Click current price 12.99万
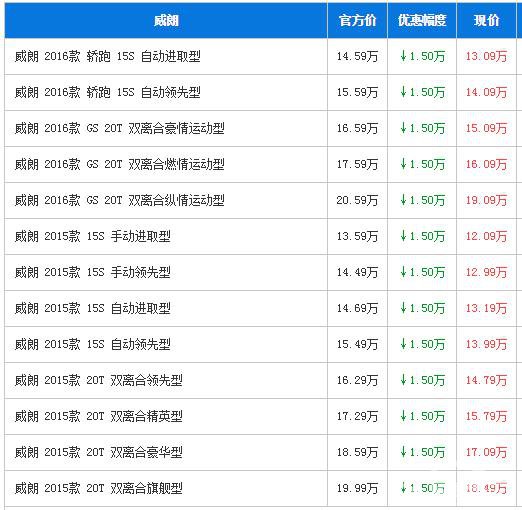Screen dimensions: 522x510 click(x=486, y=272)
